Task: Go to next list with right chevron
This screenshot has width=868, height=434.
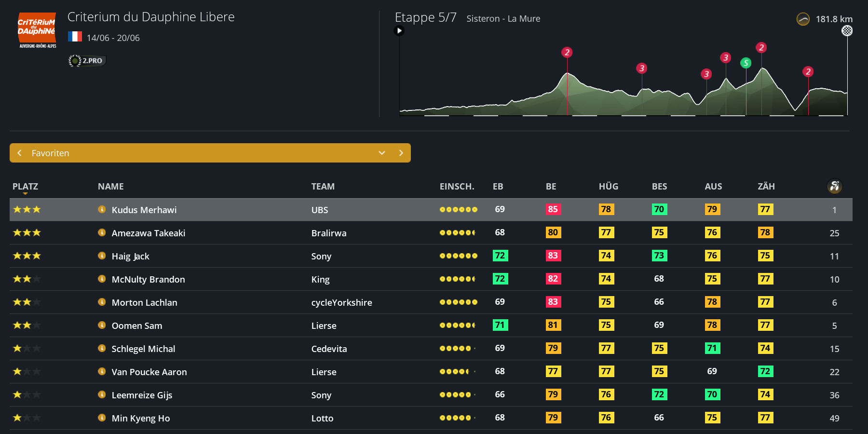Action: tap(401, 153)
